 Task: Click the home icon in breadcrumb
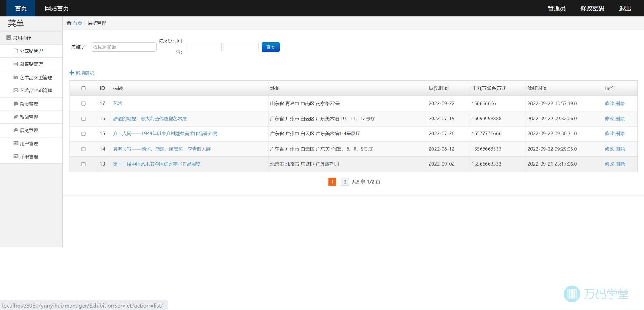(69, 23)
